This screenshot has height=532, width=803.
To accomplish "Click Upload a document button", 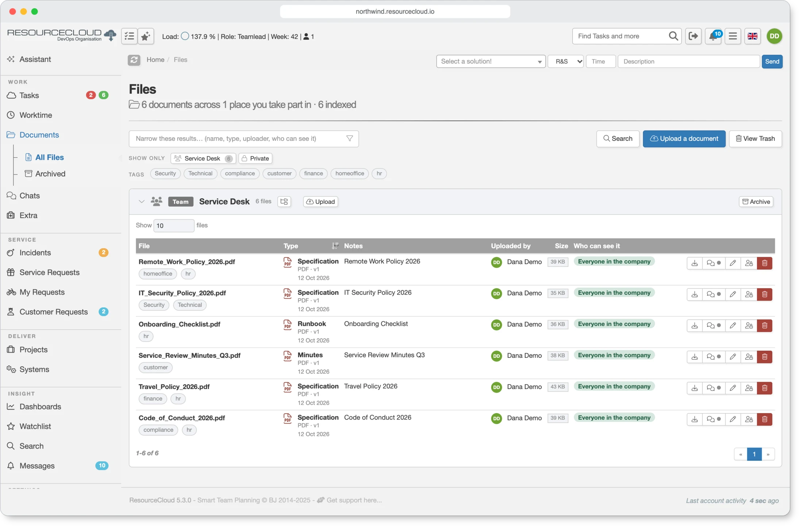I will (684, 139).
